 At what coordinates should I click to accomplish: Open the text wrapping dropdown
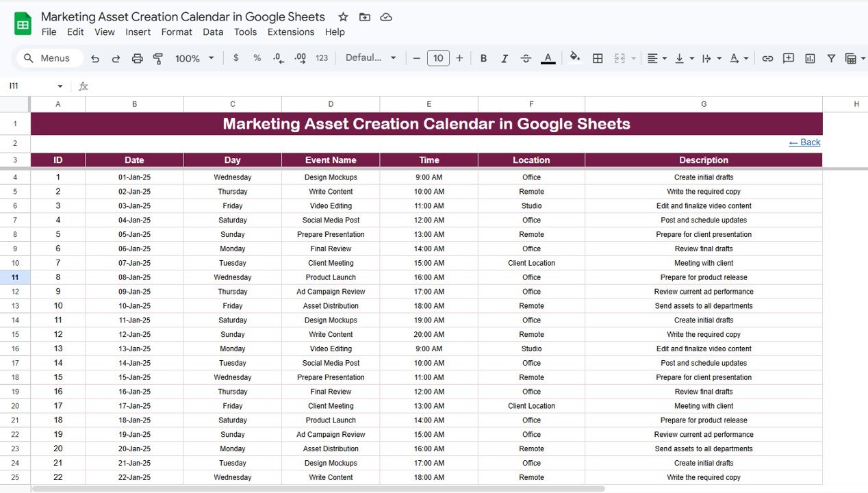712,58
